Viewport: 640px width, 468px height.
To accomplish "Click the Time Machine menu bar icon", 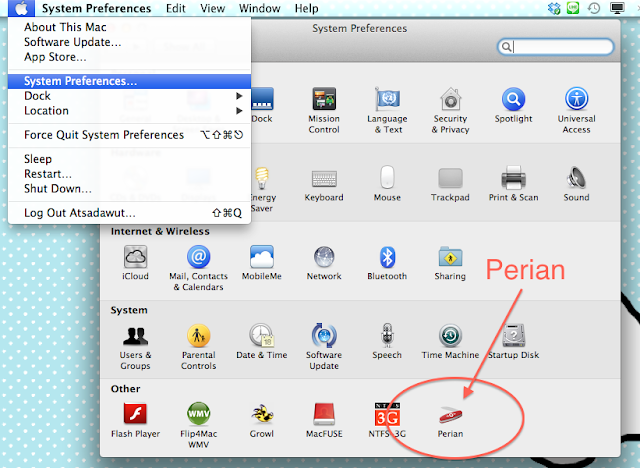I will pyautogui.click(x=594, y=8).
